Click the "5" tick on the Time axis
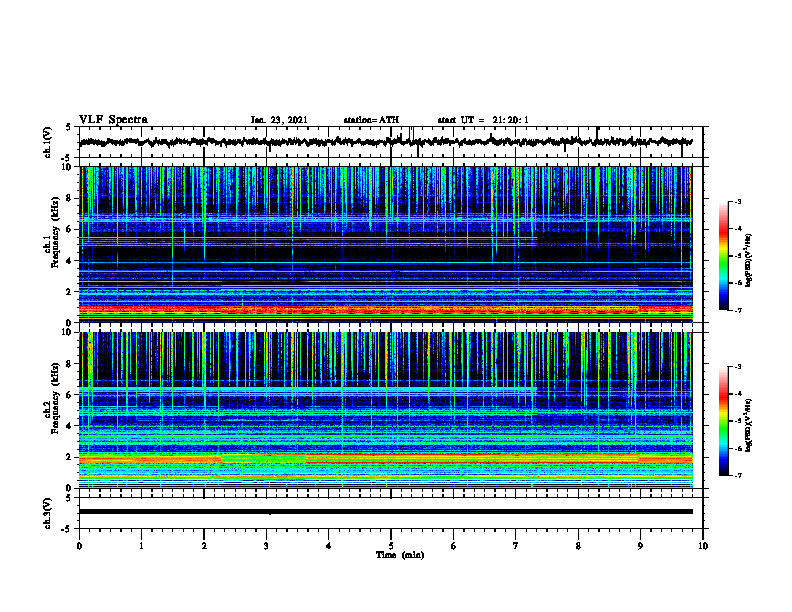The image size is (792, 612). [391, 546]
